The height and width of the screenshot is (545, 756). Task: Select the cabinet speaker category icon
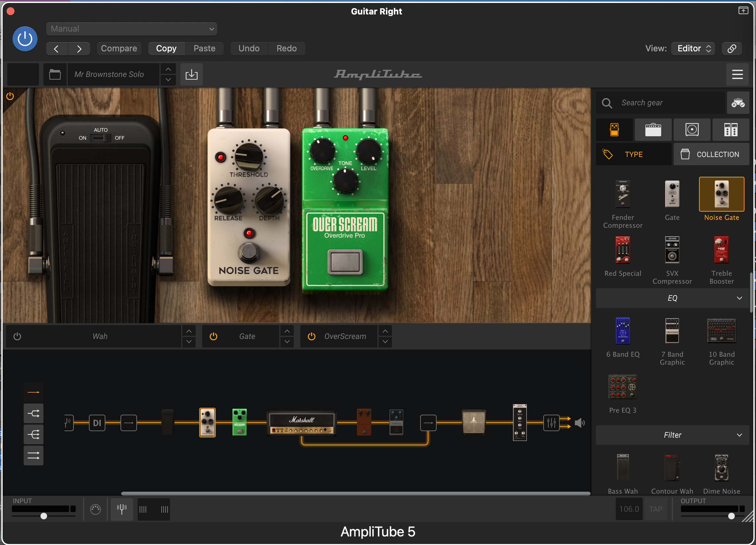692,130
